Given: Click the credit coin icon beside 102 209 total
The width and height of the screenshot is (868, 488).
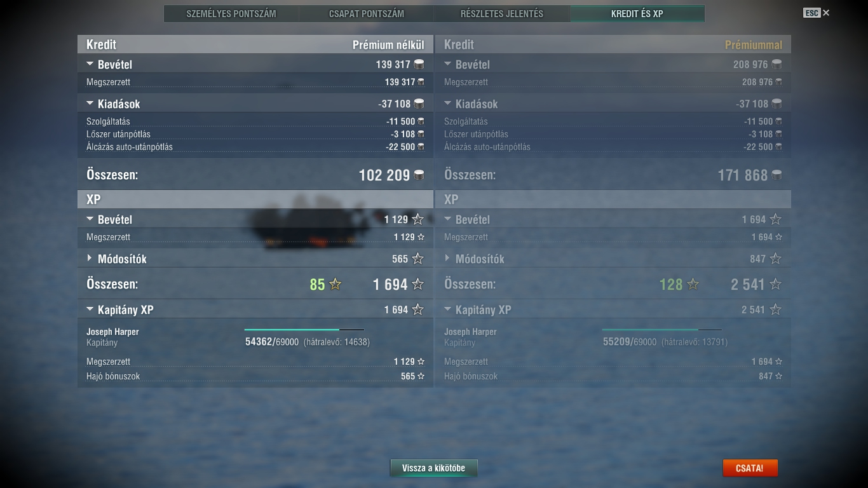Looking at the screenshot, I should pos(419,175).
